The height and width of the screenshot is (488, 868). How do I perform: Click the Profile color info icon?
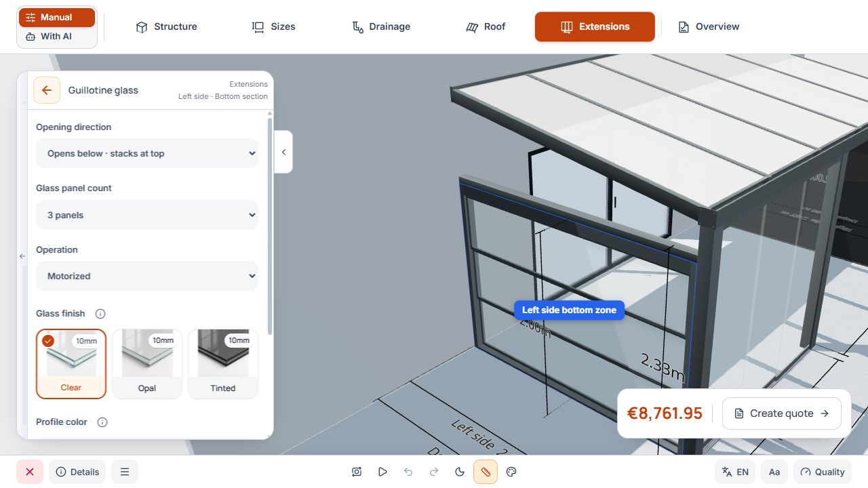click(102, 422)
